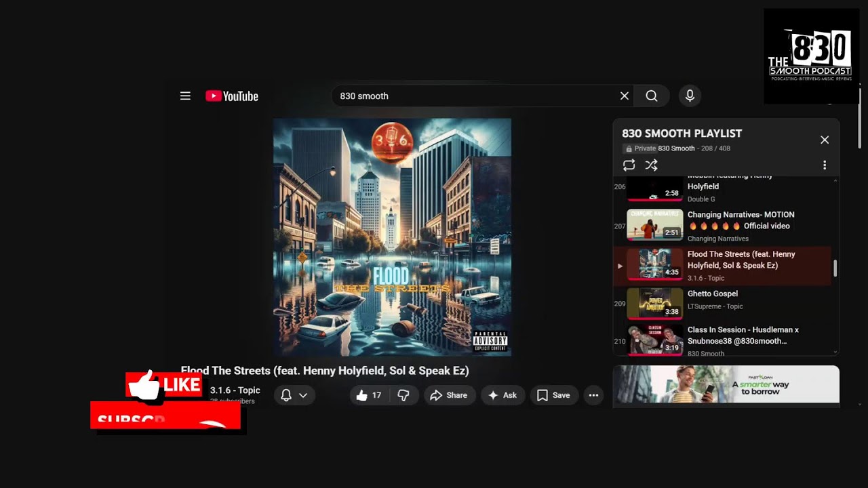
Task: Click the Flood The Streets playlist thumbnail
Action: pos(654,264)
